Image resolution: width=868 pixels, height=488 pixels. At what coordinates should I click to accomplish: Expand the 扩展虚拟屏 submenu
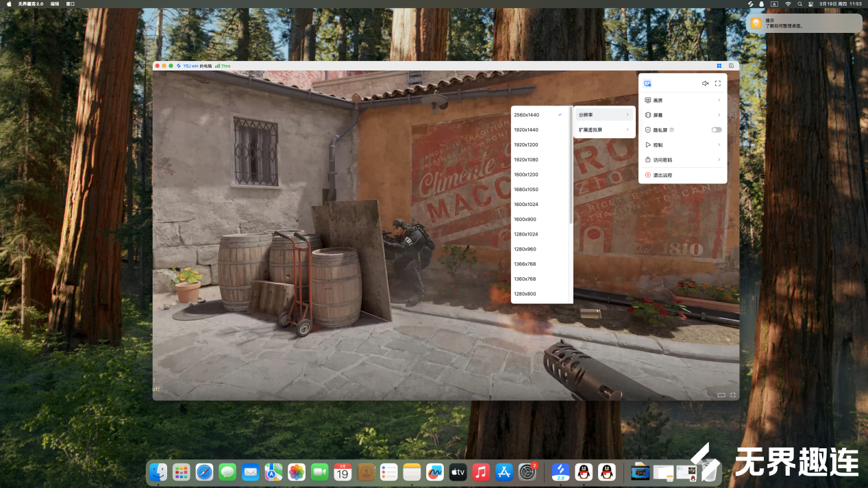(x=604, y=129)
